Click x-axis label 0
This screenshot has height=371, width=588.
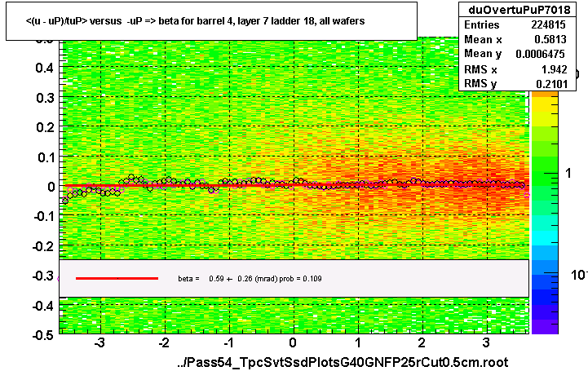point(294,343)
